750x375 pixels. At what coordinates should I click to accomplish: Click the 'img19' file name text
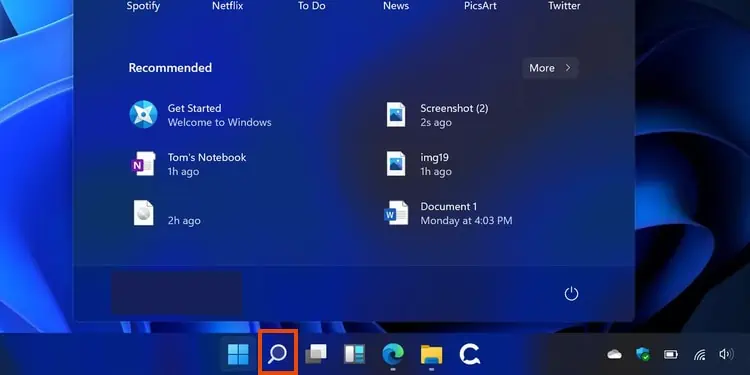[x=434, y=157]
